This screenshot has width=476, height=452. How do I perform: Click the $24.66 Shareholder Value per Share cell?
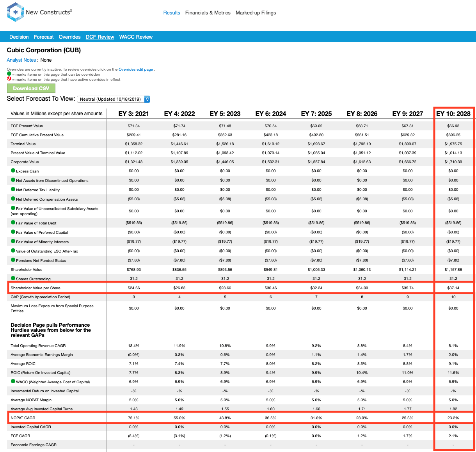(134, 288)
